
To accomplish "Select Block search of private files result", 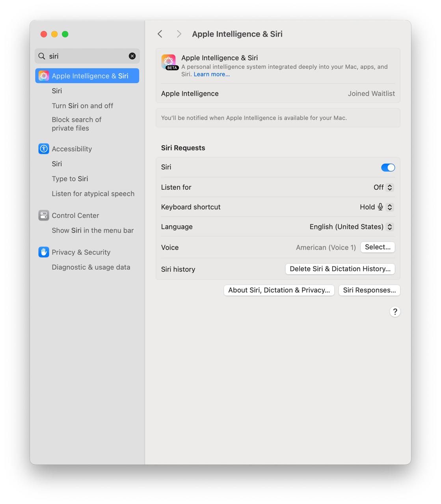I will (76, 124).
